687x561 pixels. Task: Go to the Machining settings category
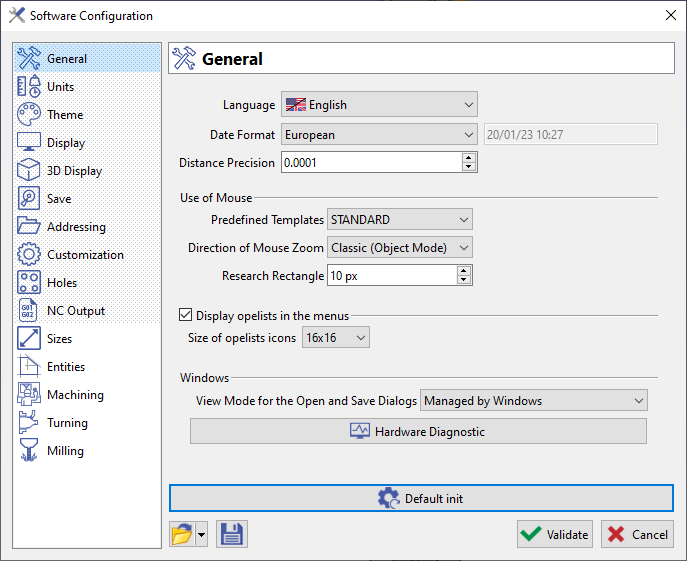tap(75, 395)
